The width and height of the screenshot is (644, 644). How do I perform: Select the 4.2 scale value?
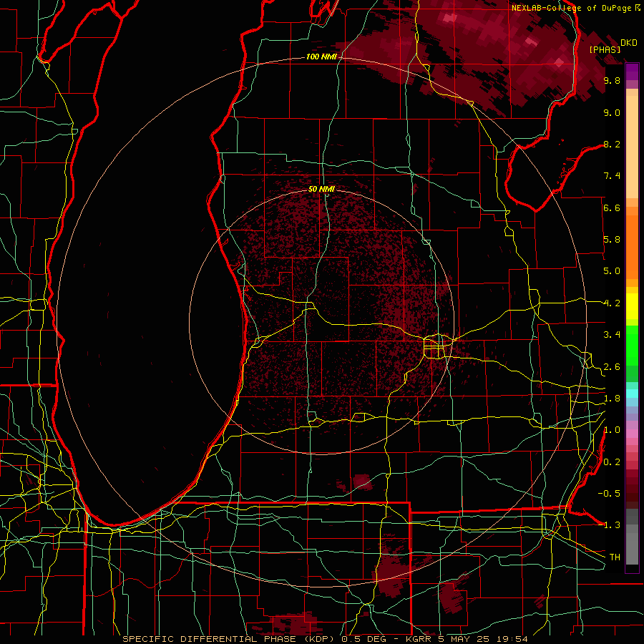pyautogui.click(x=612, y=303)
